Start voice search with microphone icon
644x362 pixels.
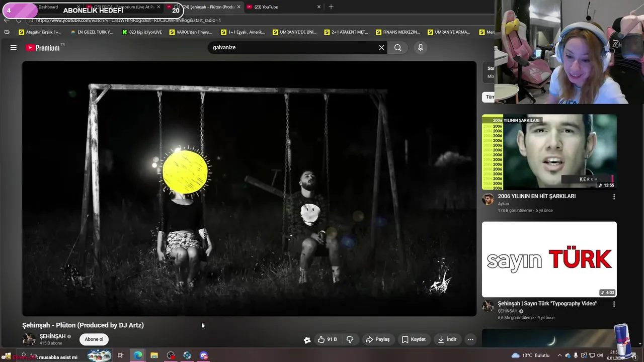(421, 48)
